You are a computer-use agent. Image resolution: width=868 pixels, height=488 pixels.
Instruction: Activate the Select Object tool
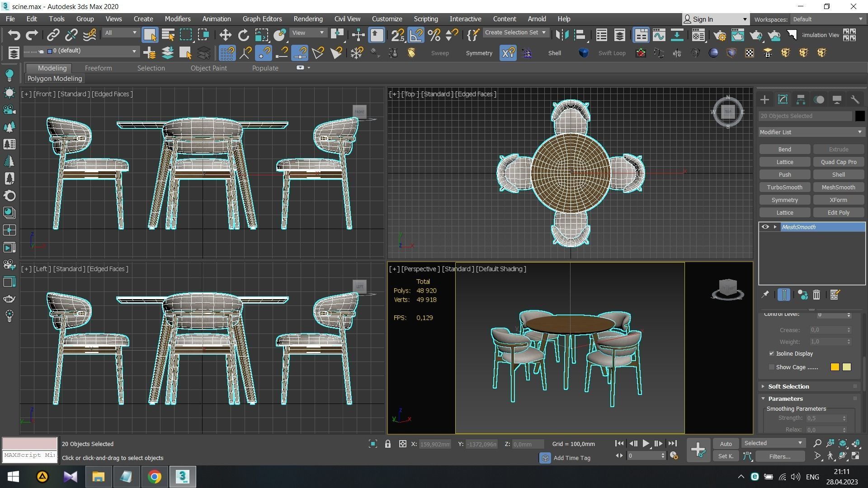point(150,35)
